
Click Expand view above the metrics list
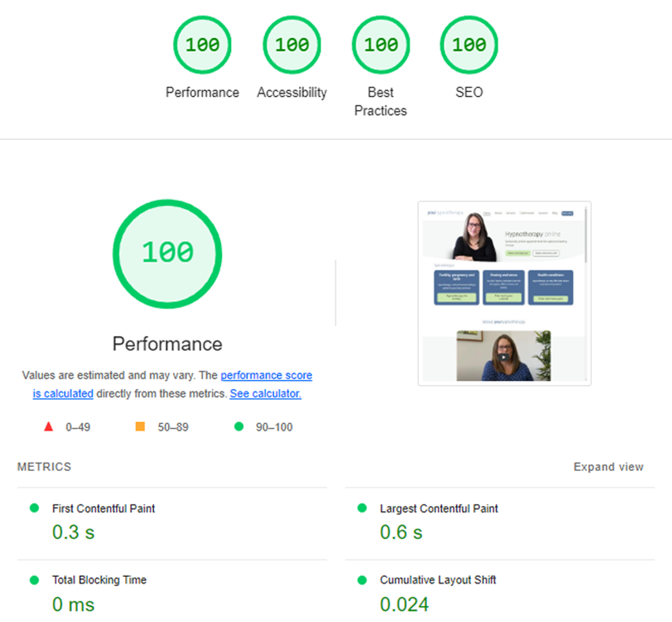(x=608, y=467)
